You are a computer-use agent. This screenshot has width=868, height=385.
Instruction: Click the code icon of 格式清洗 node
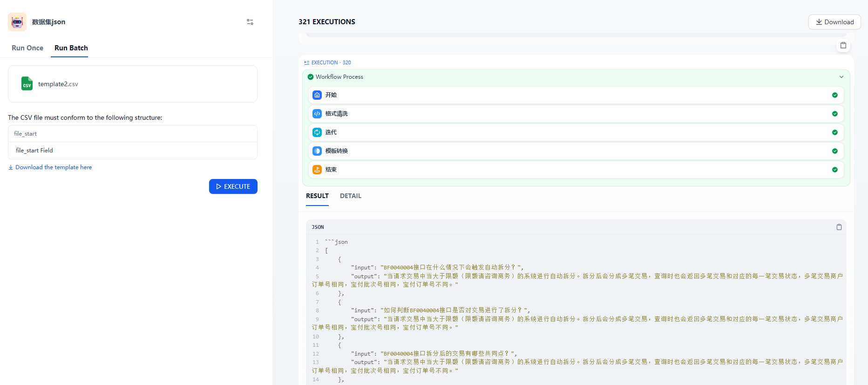pos(317,114)
